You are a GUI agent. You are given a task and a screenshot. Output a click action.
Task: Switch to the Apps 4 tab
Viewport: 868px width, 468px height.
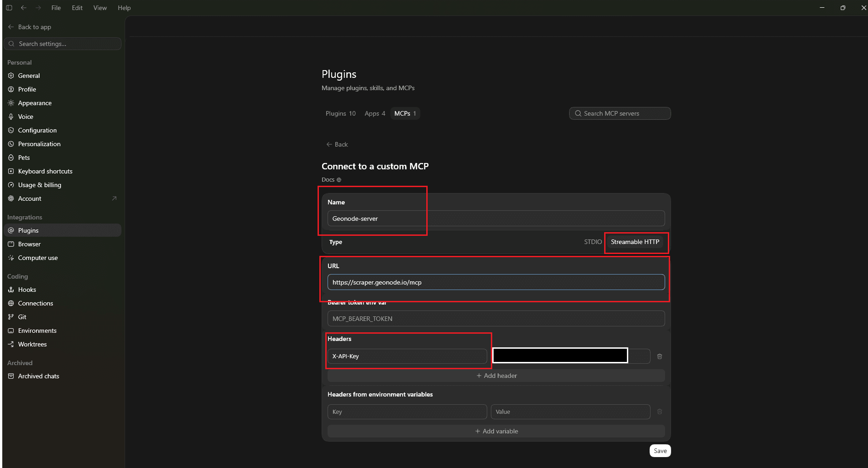point(375,113)
